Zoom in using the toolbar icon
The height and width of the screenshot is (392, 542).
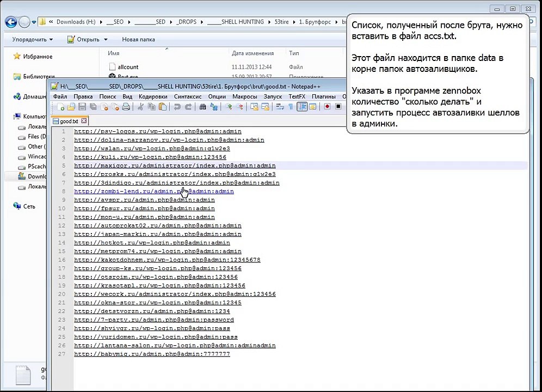pos(229,107)
